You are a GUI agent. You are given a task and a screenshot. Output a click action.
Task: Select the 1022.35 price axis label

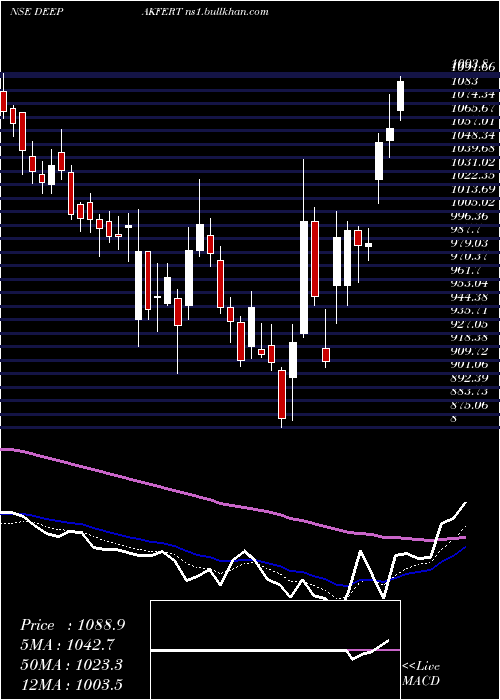[x=473, y=175]
